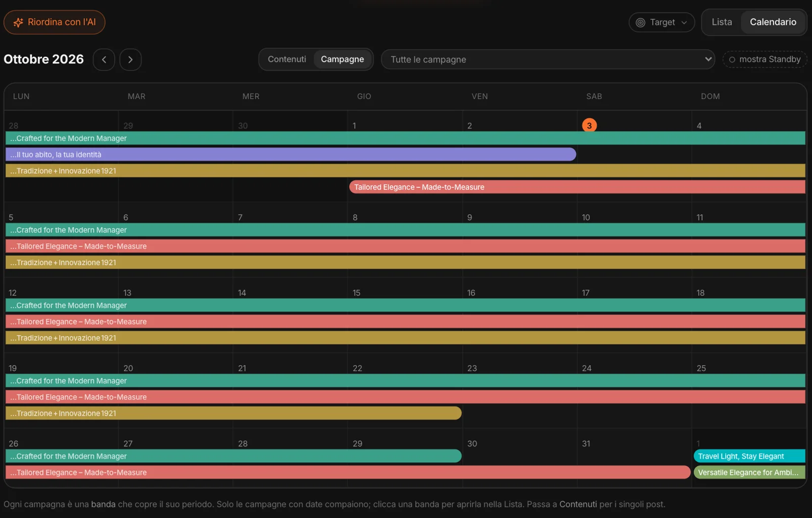The width and height of the screenshot is (812, 518).
Task: Click the DOM column header
Action: [x=710, y=96]
